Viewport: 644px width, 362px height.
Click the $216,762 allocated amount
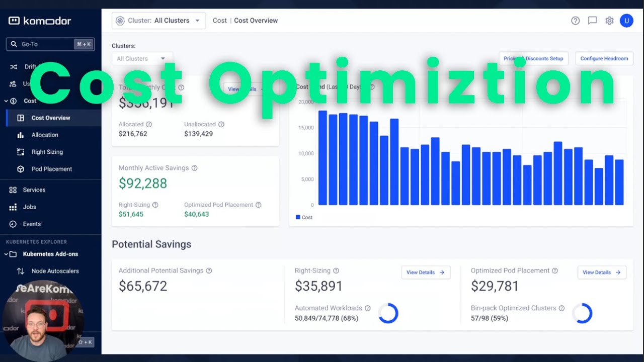coord(133,134)
